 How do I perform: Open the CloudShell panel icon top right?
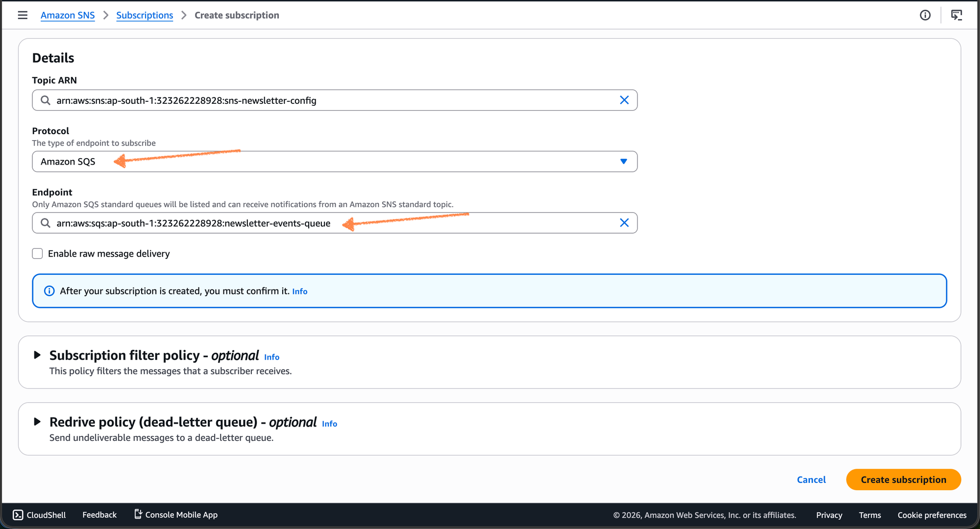[956, 15]
